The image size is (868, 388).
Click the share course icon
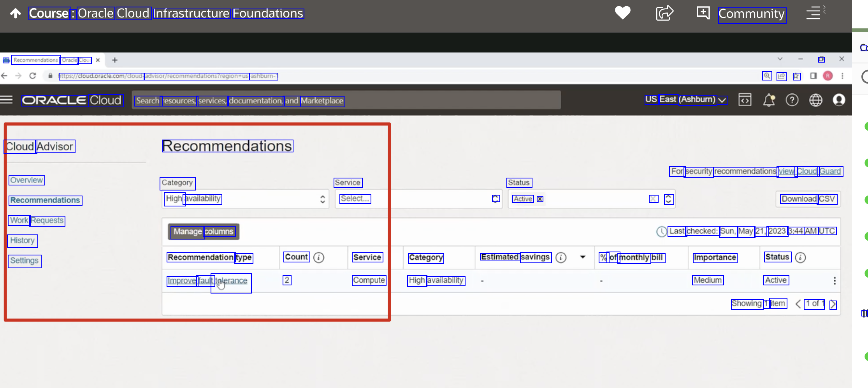point(664,13)
